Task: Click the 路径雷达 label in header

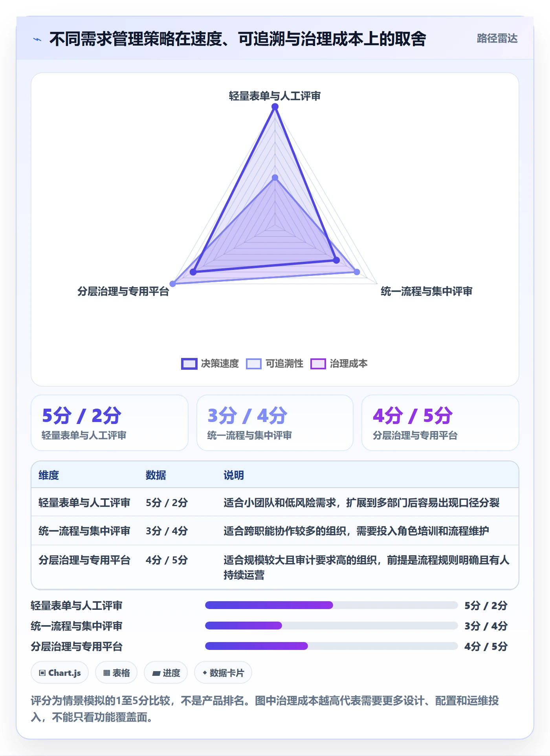Action: click(x=497, y=39)
